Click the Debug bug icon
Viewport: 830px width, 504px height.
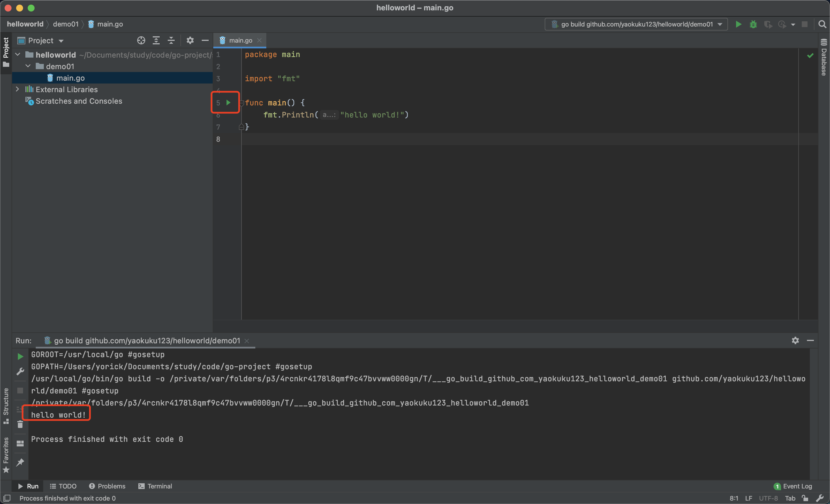coord(753,24)
